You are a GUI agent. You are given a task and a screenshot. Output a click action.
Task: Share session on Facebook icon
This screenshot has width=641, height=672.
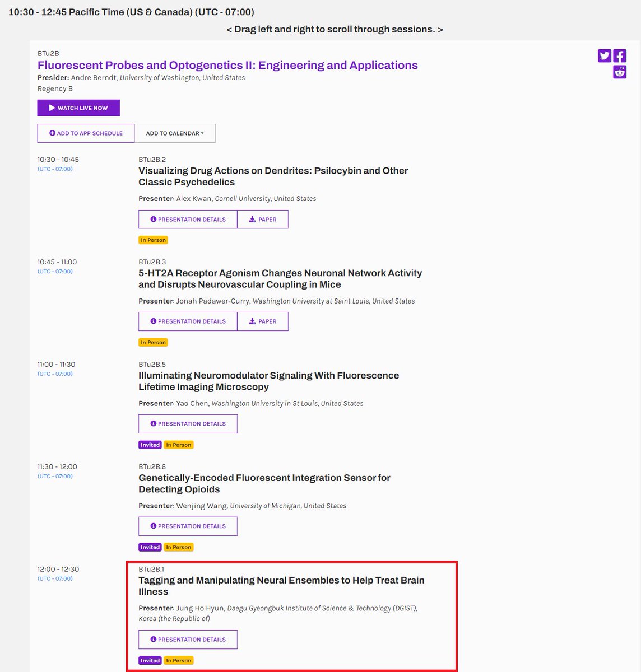(x=619, y=55)
